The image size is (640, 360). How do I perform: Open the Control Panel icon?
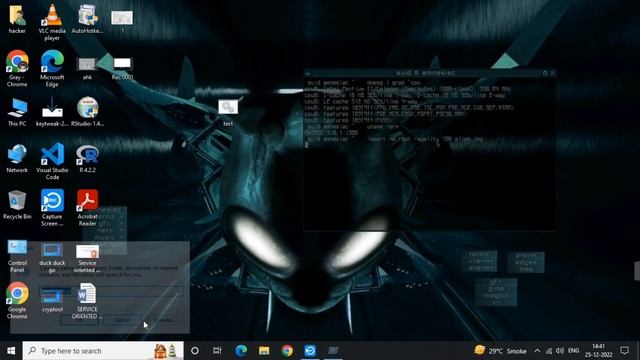pos(17,256)
